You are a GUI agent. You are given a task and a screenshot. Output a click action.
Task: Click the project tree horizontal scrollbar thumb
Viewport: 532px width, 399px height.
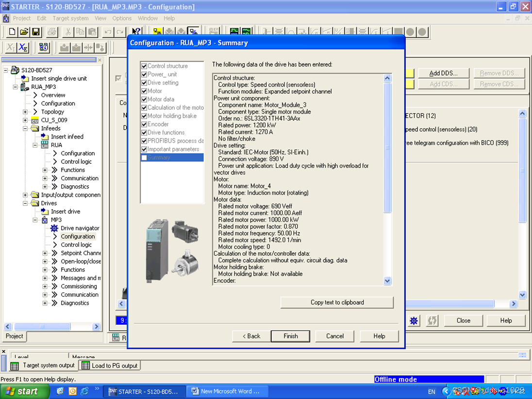[42, 327]
